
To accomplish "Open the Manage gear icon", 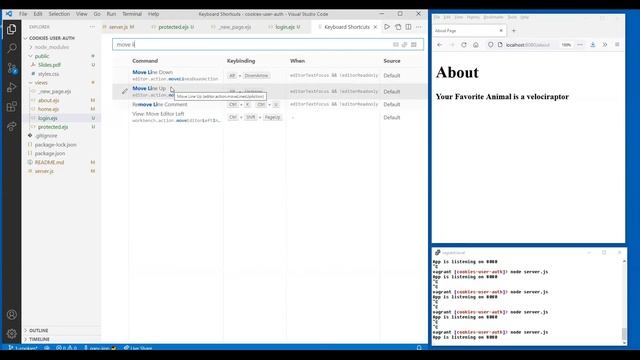I will click(x=12, y=333).
